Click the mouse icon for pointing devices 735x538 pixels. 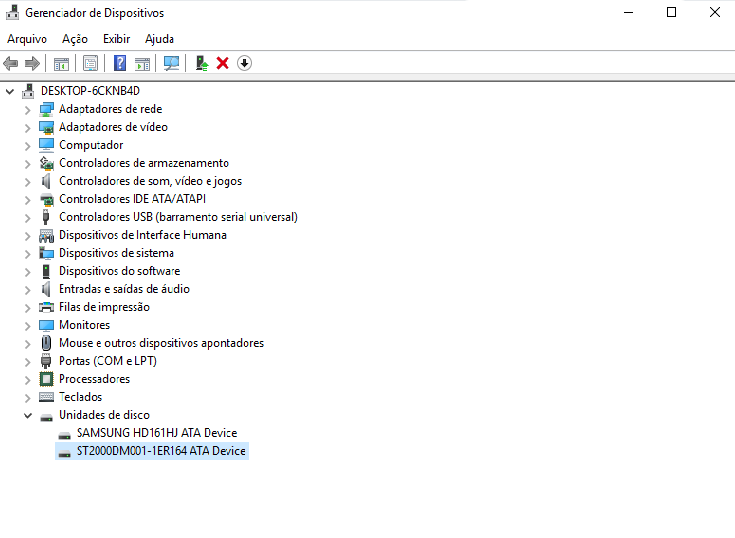click(46, 343)
